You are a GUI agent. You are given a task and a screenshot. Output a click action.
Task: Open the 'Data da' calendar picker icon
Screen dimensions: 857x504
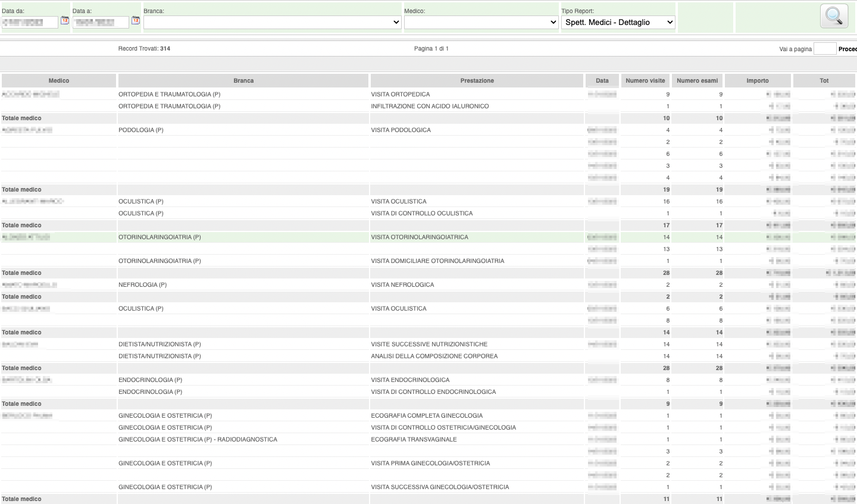tap(65, 20)
